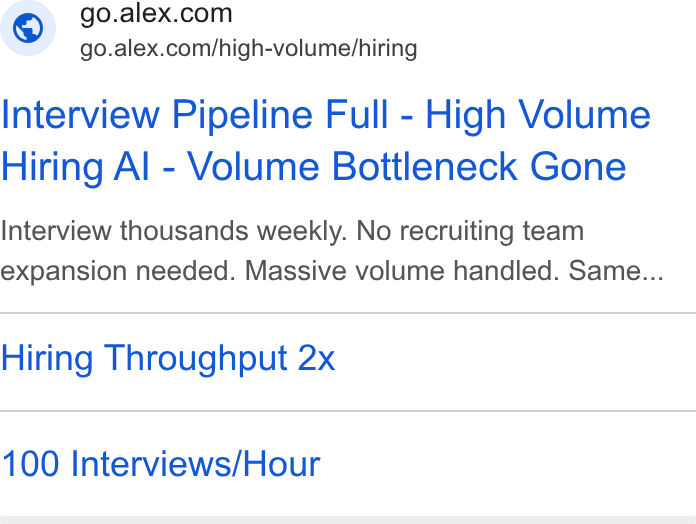Click the blue globe favicon icon

click(x=28, y=28)
